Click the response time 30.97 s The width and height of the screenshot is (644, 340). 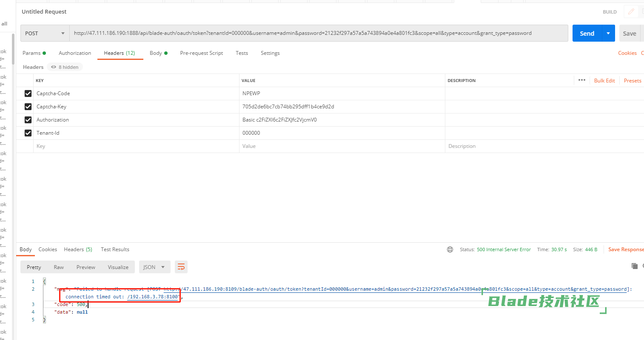point(559,249)
